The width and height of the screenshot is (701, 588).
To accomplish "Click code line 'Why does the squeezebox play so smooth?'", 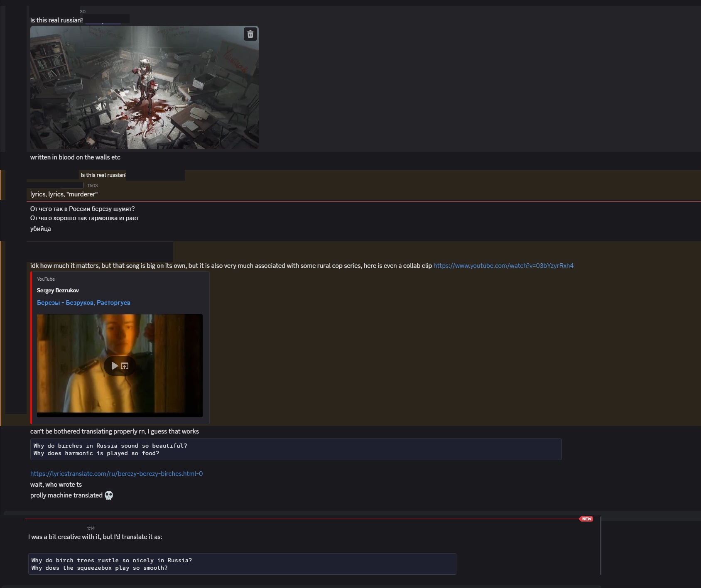I will tap(100, 568).
